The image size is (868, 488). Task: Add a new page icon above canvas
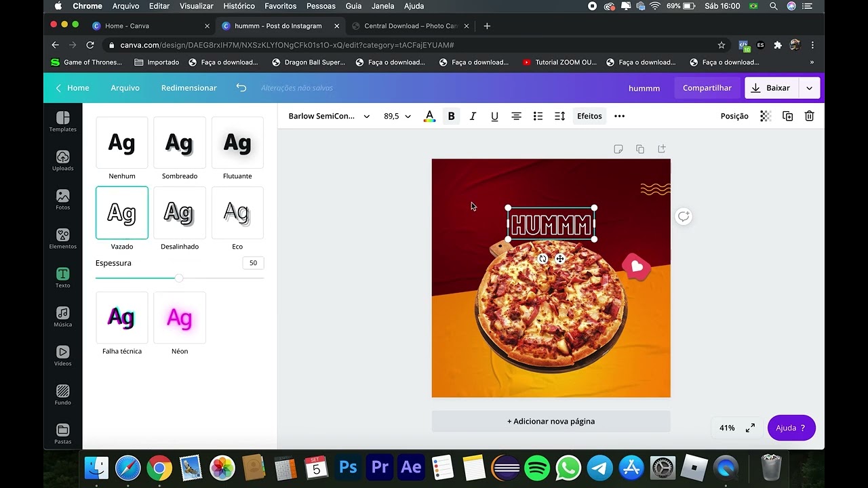(662, 149)
